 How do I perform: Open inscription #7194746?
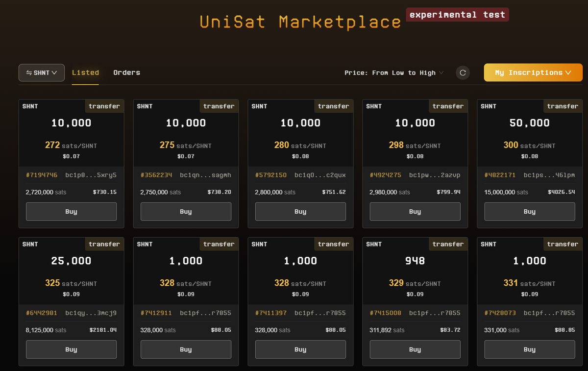tap(42, 175)
